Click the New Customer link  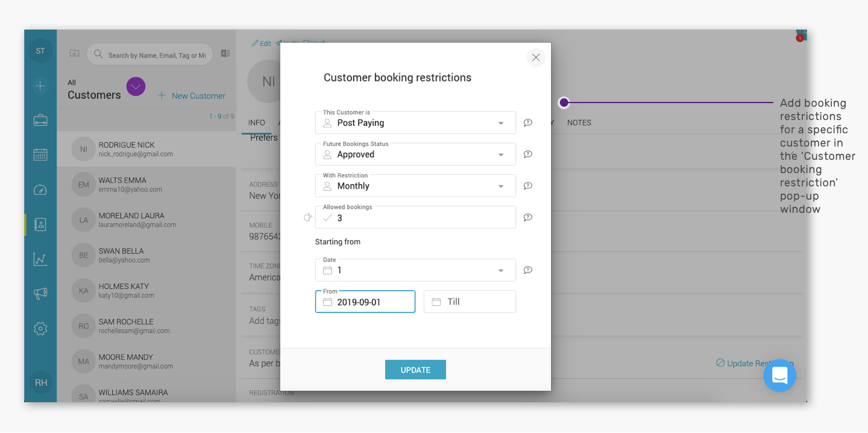click(x=191, y=95)
